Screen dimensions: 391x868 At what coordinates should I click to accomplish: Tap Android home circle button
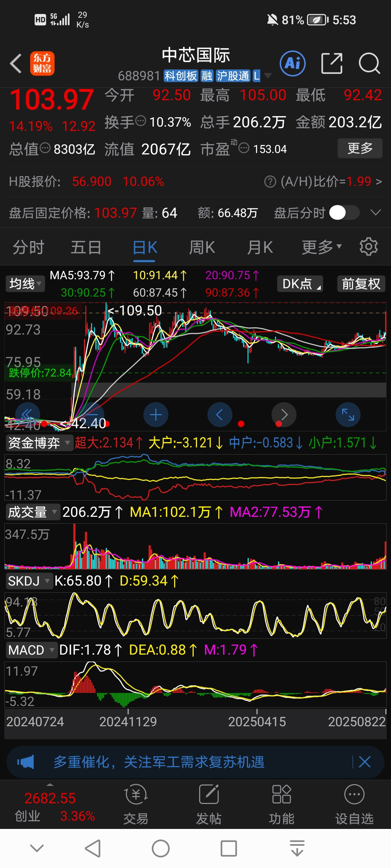pos(161,848)
